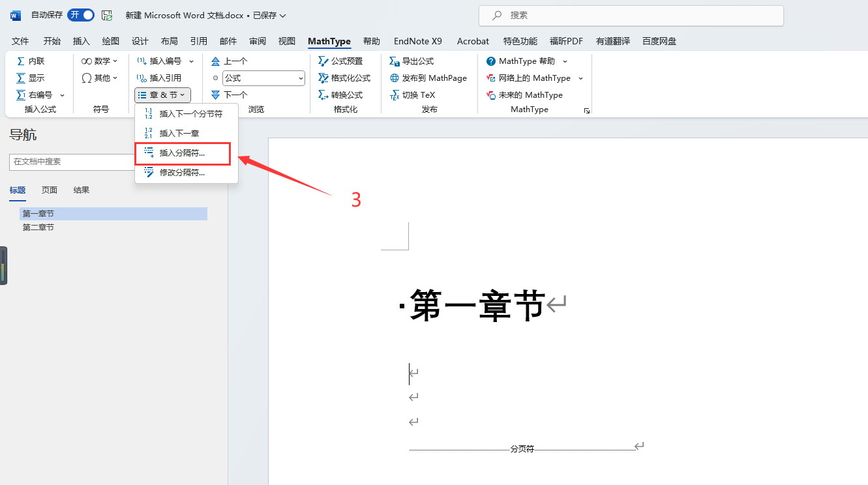868x485 pixels.
Task: Switch to the Acrobat tab
Action: [x=473, y=41]
